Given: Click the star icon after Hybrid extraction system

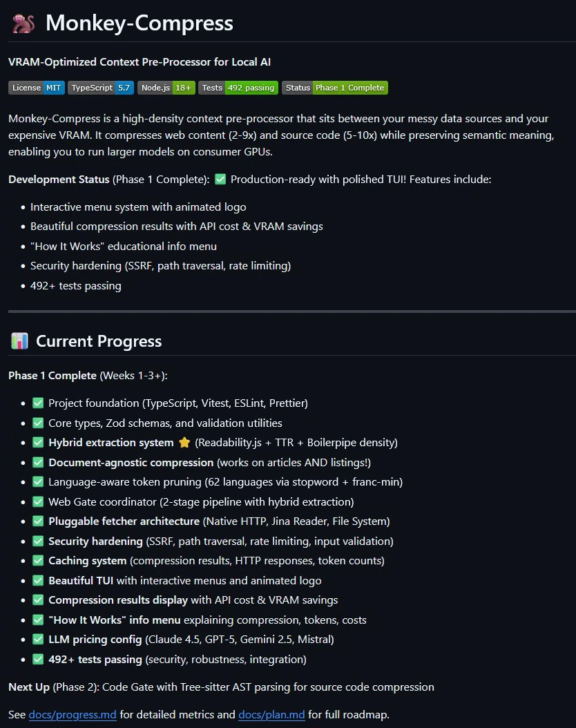Looking at the screenshot, I should pyautogui.click(x=184, y=443).
